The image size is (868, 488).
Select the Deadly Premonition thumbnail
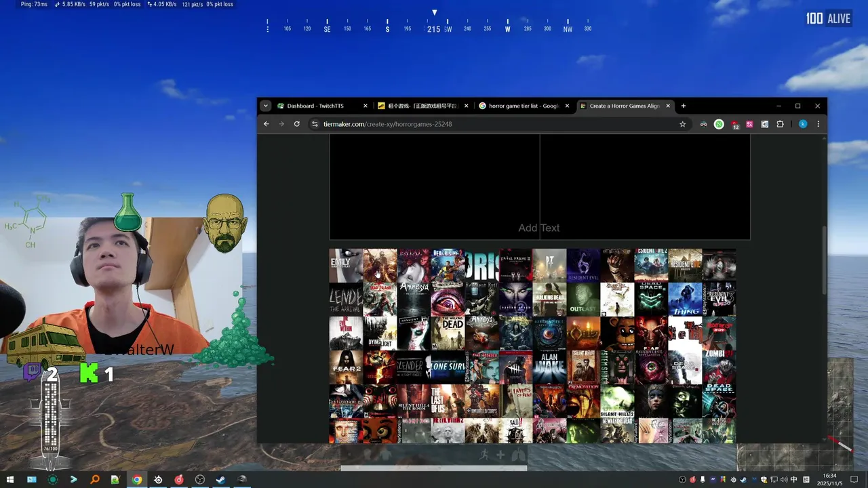click(583, 401)
